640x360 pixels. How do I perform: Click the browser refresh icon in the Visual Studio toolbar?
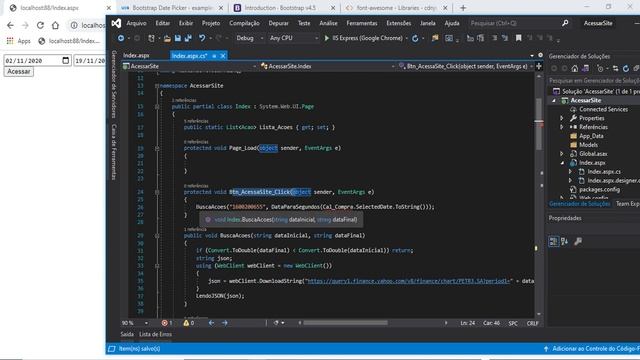[415, 38]
